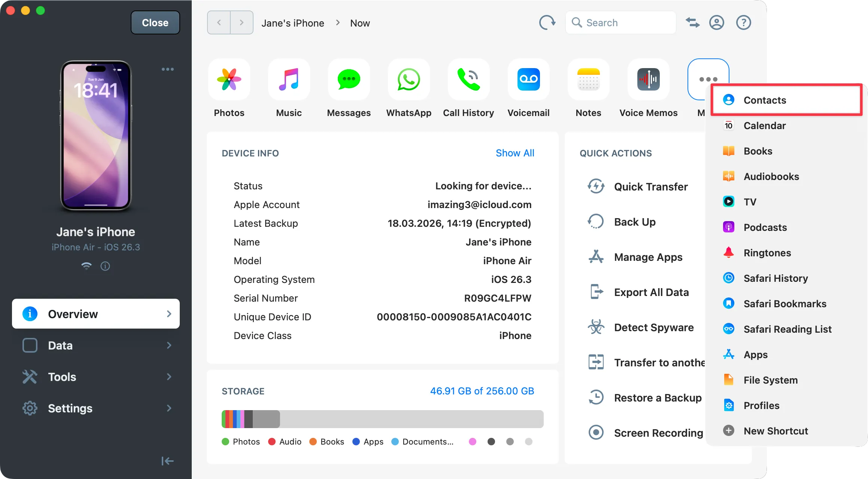Select the Messages app icon
Viewport: 868px width, 479px height.
(x=348, y=79)
